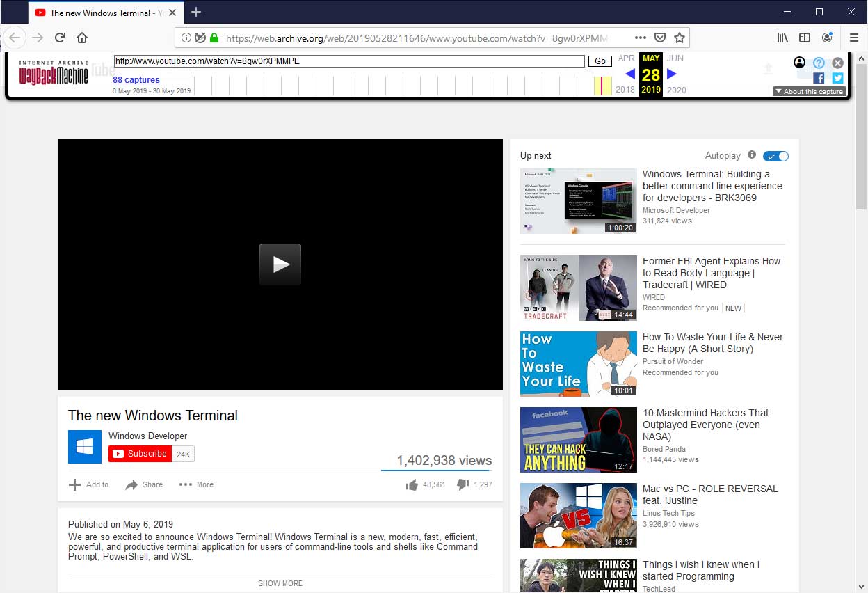This screenshot has width=868, height=593.
Task: Click the browser Back arrow button
Action: pyautogui.click(x=15, y=38)
